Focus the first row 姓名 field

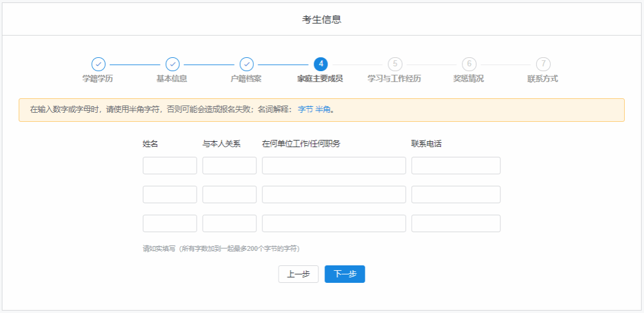click(169, 166)
